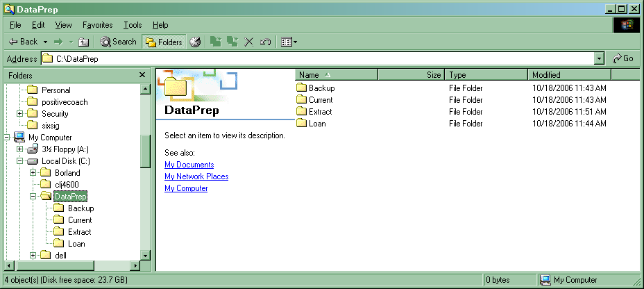Image resolution: width=644 pixels, height=289 pixels.
Task: Open the Favorites menu
Action: pyautogui.click(x=98, y=25)
